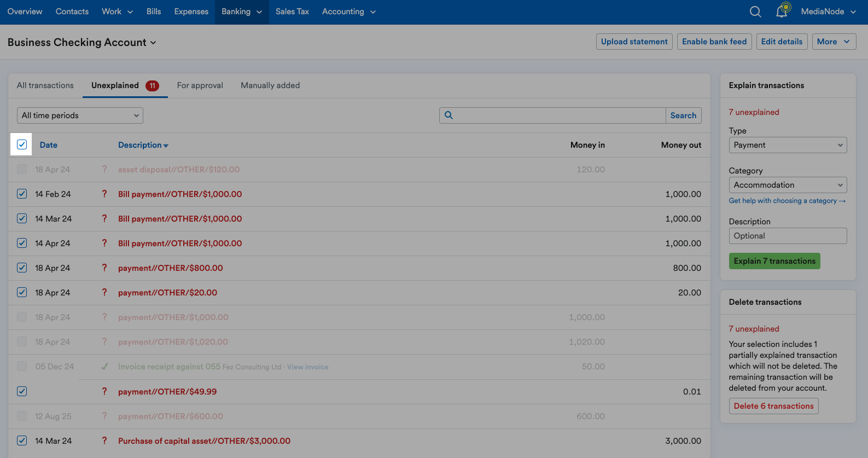Click question mark on $800.00 payment row
This screenshot has height=458, width=868.
(x=104, y=268)
